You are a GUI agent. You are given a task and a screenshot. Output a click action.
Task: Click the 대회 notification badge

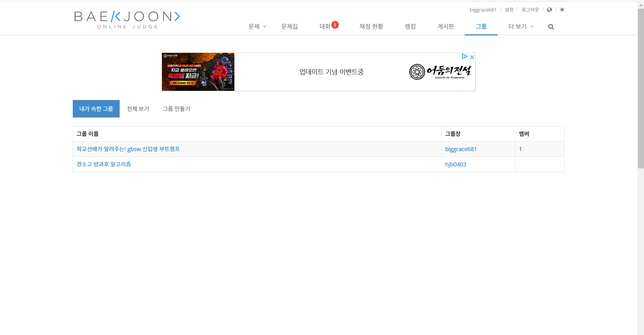(335, 25)
